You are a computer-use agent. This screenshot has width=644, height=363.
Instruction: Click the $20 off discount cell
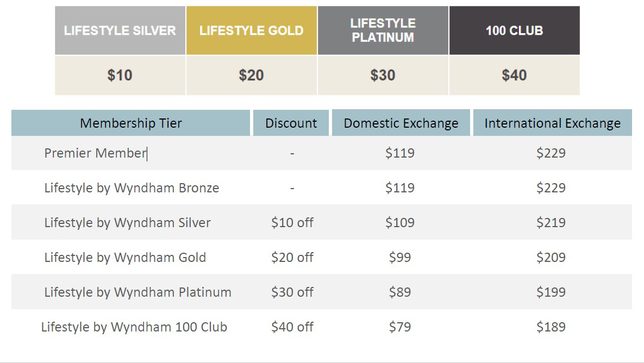pos(292,258)
